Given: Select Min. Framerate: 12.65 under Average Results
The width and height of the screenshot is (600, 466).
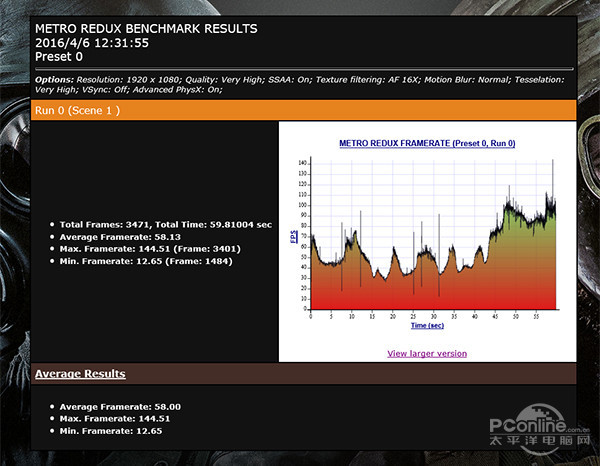Looking at the screenshot, I should click(x=111, y=431).
